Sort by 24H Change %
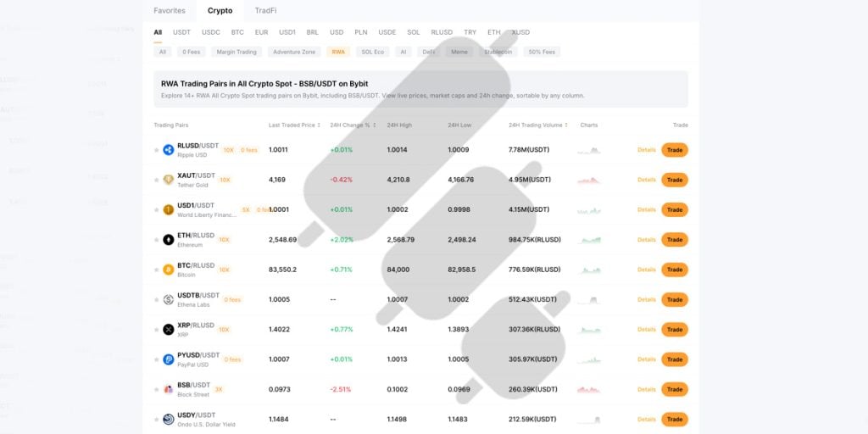 click(353, 125)
